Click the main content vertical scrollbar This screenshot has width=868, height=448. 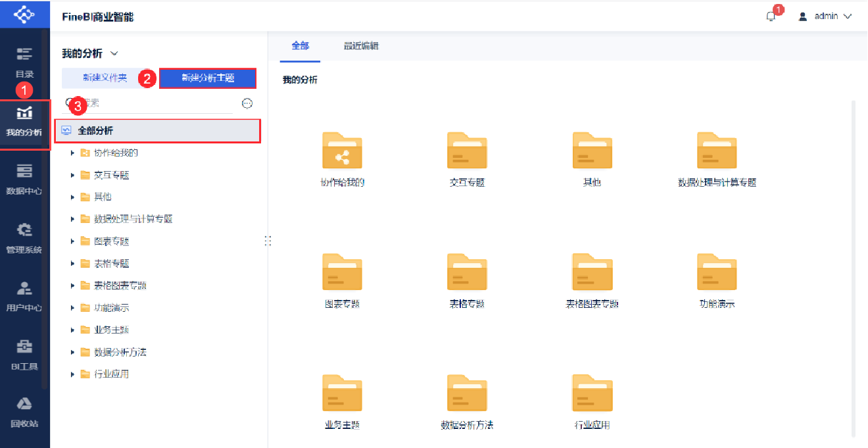point(854,268)
